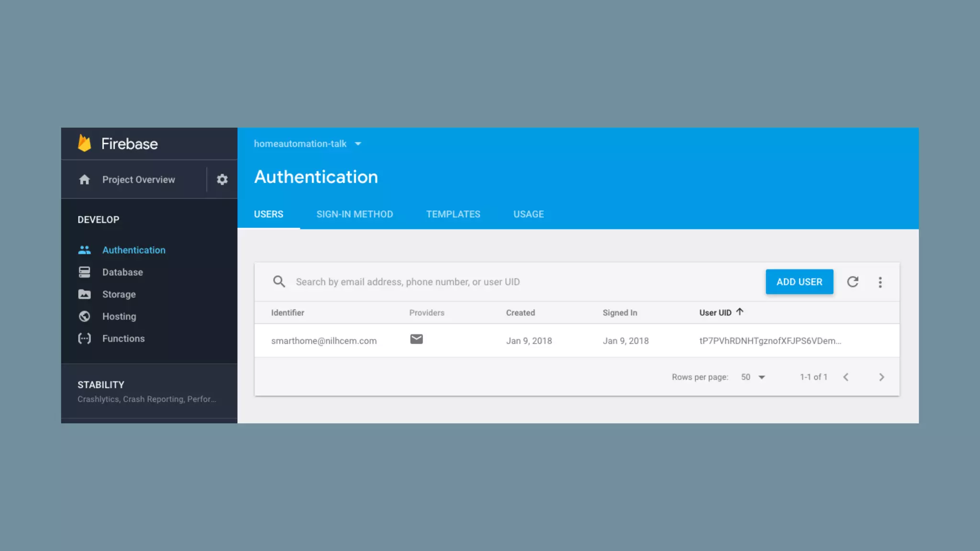980x551 pixels.
Task: Click the email provider envelope icon
Action: (x=416, y=340)
